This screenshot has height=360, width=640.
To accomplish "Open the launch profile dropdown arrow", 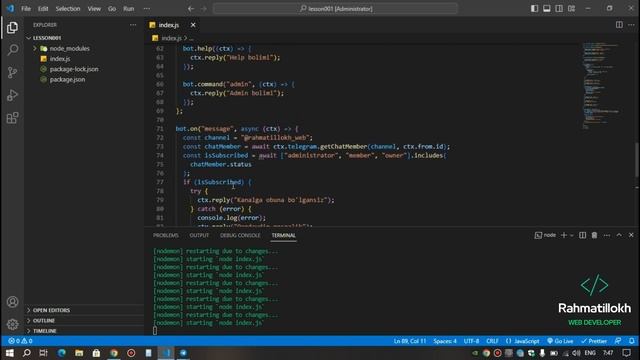I will tap(572, 235).
